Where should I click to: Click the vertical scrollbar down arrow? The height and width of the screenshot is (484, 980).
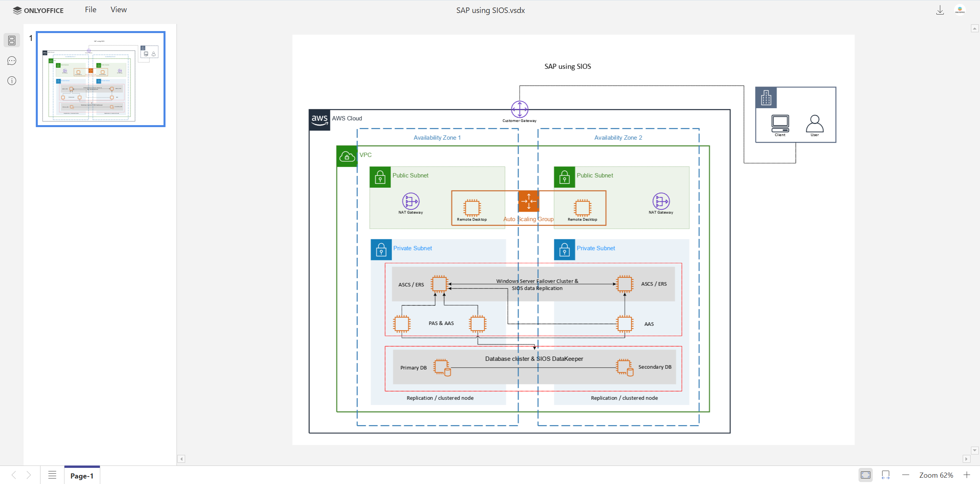(975, 451)
